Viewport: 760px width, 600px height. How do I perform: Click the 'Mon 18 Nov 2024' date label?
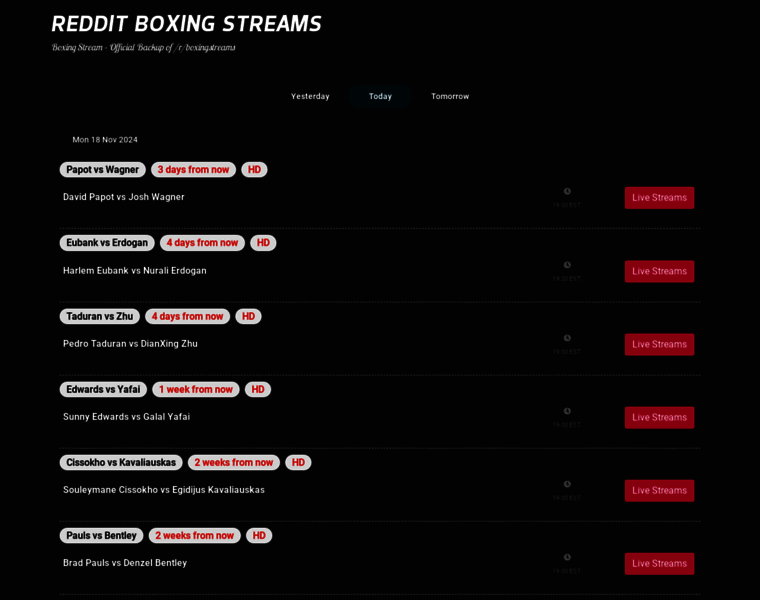(105, 140)
